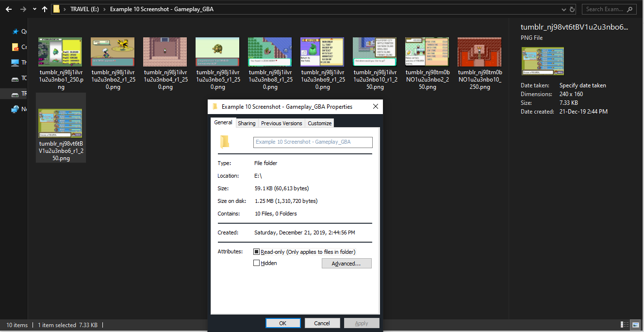Select thumbnail of tumblr_nj98j1ilvr1u2u3nbo4_r1_250.png
This screenshot has width=644, height=332.
click(165, 52)
